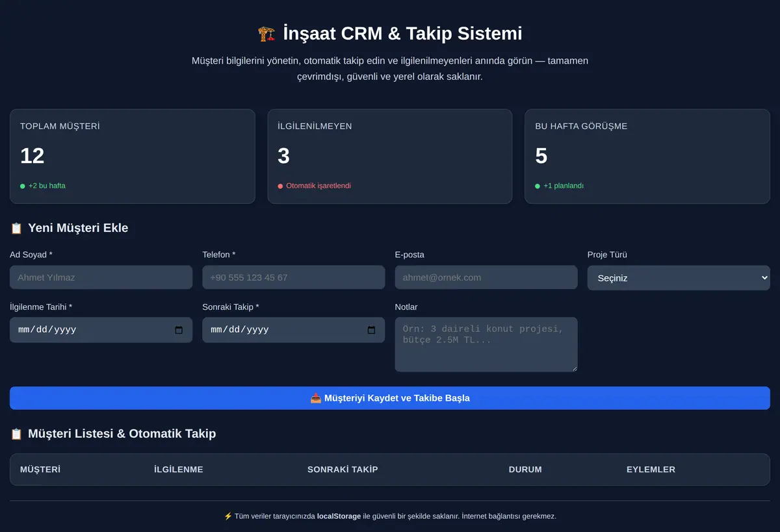
Task: Click the bold 'localStorage' word in footer
Action: 339,516
